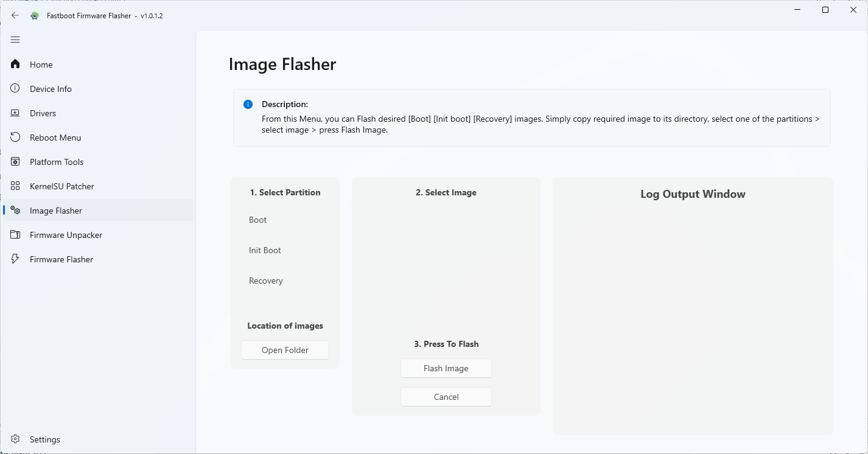
Task: Open Platform Tools via its icon
Action: pos(15,161)
